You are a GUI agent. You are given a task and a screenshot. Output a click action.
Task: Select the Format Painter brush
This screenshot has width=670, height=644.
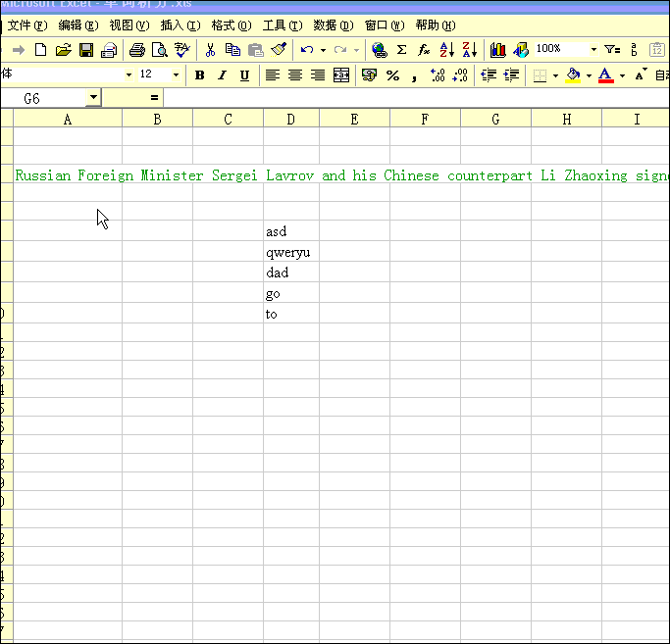coord(279,50)
